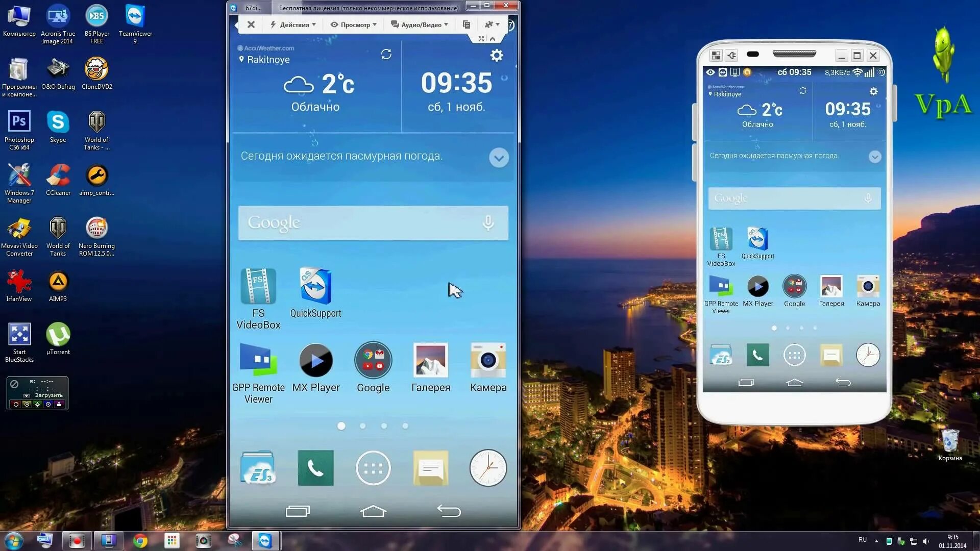This screenshot has width=980, height=551.
Task: Click Просмотр (View) menu
Action: click(353, 25)
